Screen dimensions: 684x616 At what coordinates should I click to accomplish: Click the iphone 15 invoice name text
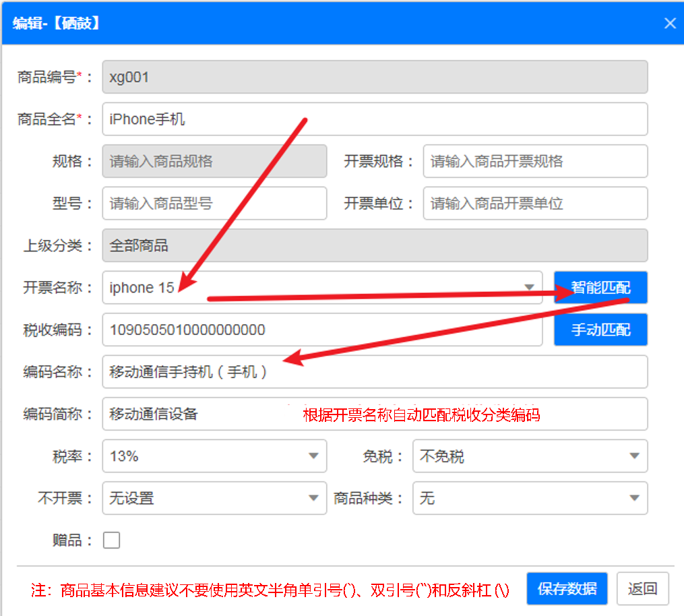click(142, 286)
